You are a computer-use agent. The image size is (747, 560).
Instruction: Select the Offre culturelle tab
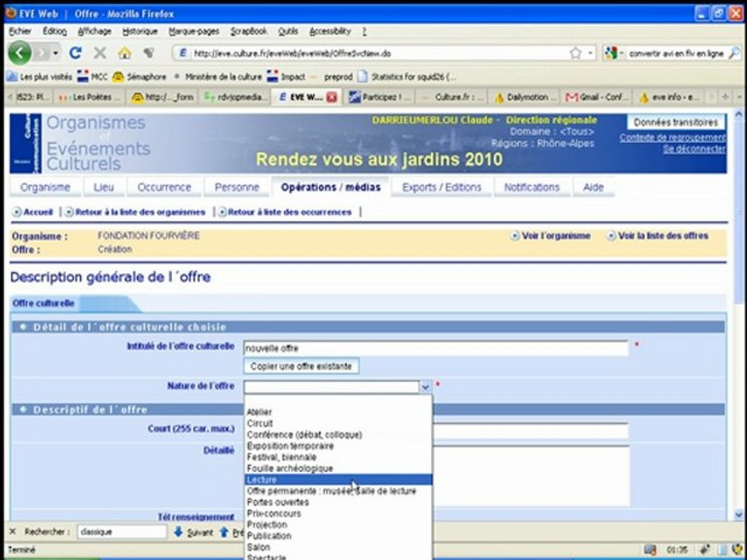[44, 303]
